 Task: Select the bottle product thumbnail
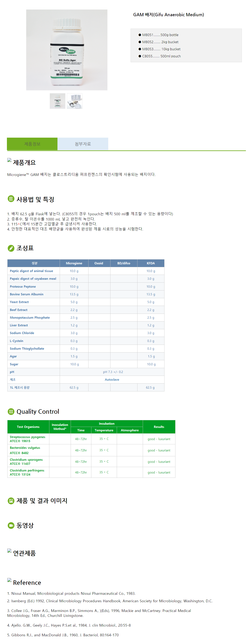tap(57, 101)
